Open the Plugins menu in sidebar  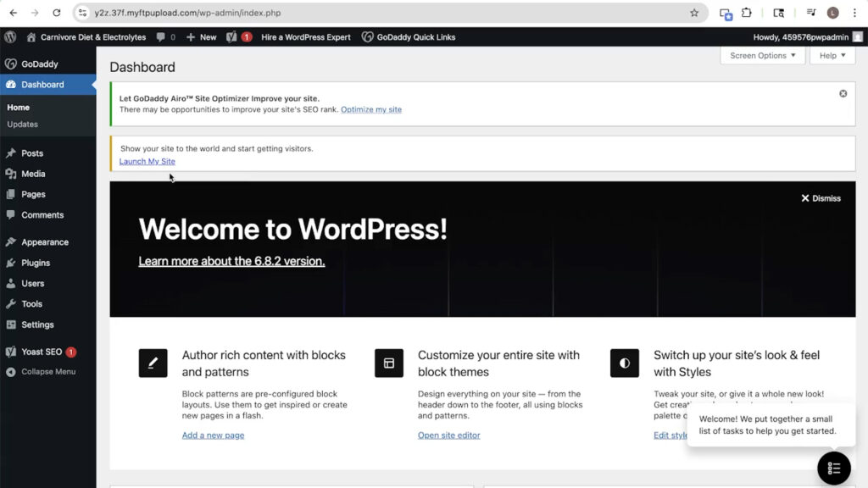(x=36, y=263)
